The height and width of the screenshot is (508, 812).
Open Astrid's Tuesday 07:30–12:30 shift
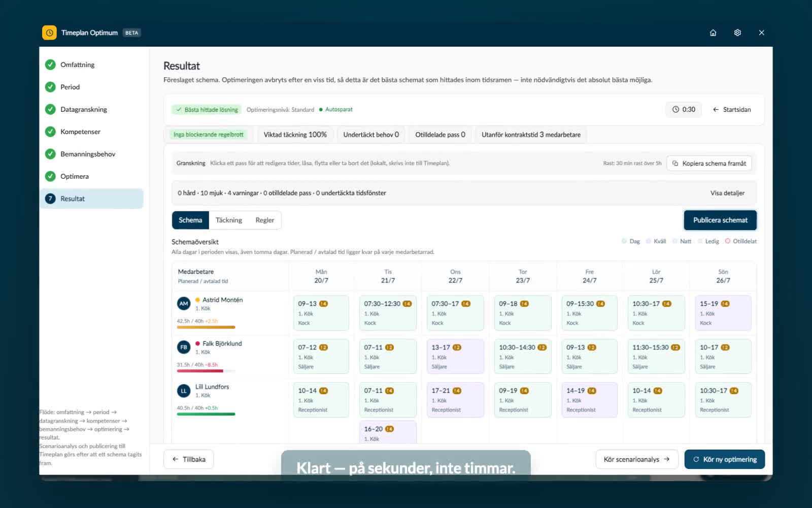coord(388,313)
